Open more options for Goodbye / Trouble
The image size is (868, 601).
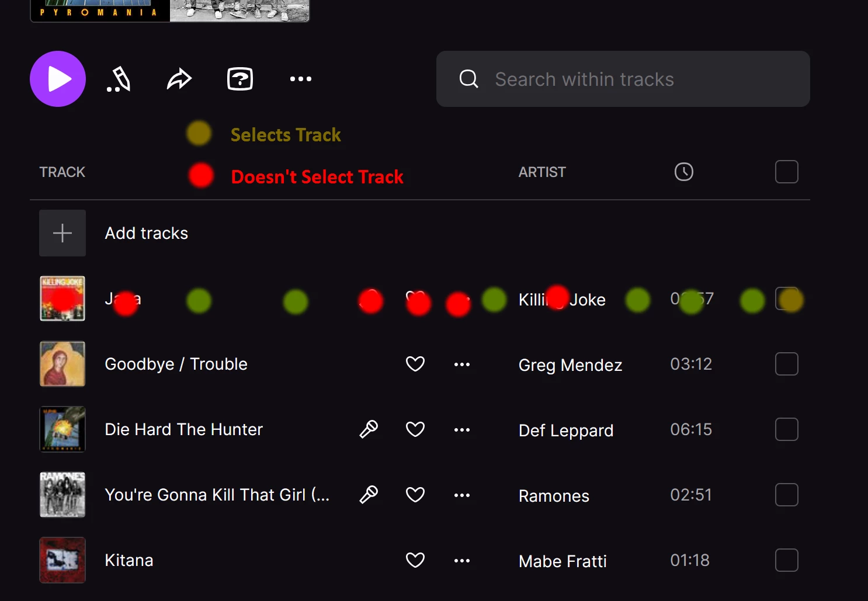[x=462, y=364]
